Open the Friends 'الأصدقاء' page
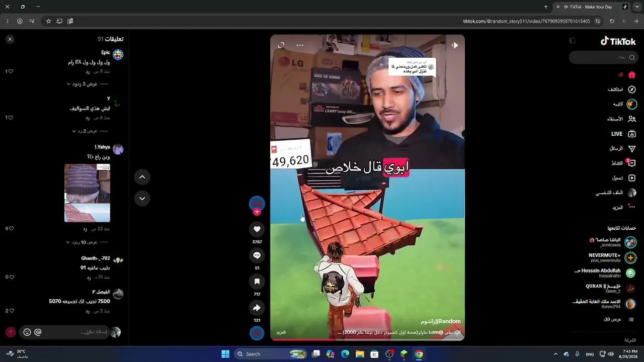The image size is (644, 362). pyautogui.click(x=621, y=119)
